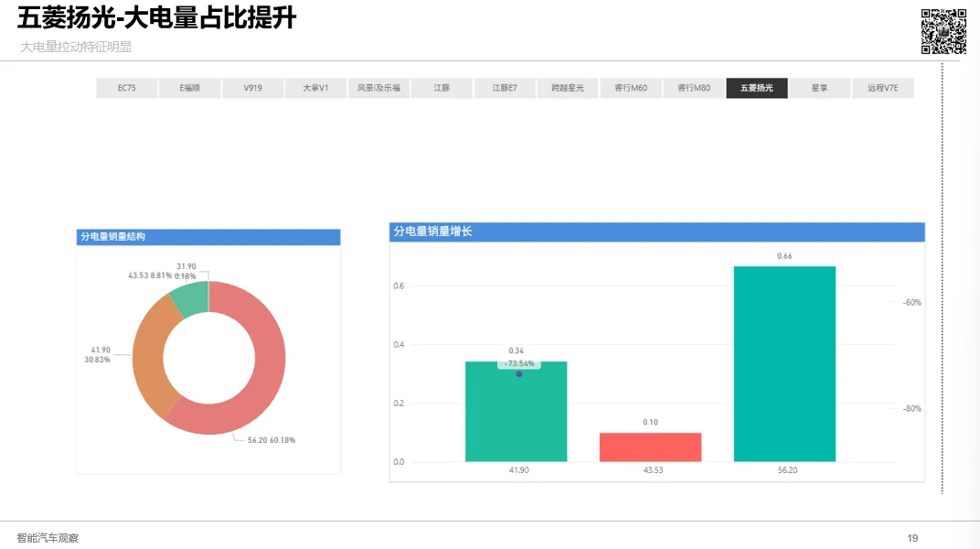The height and width of the screenshot is (549, 980).
Task: Select the 跨越星光 tab
Action: coord(568,88)
